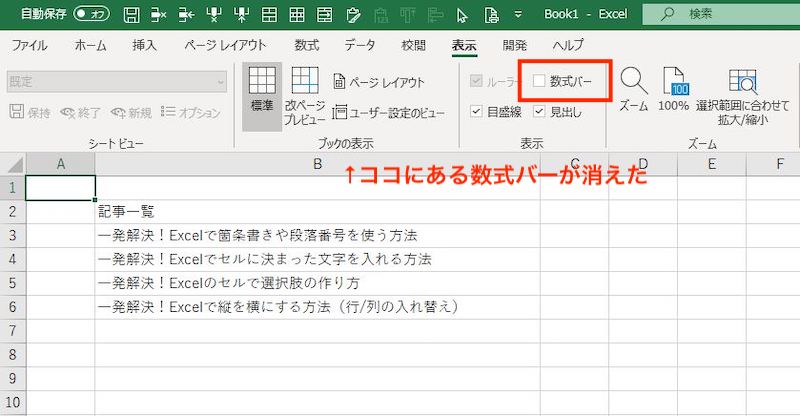Open the データ tab
Image resolution: width=800 pixels, height=416 pixels.
360,45
